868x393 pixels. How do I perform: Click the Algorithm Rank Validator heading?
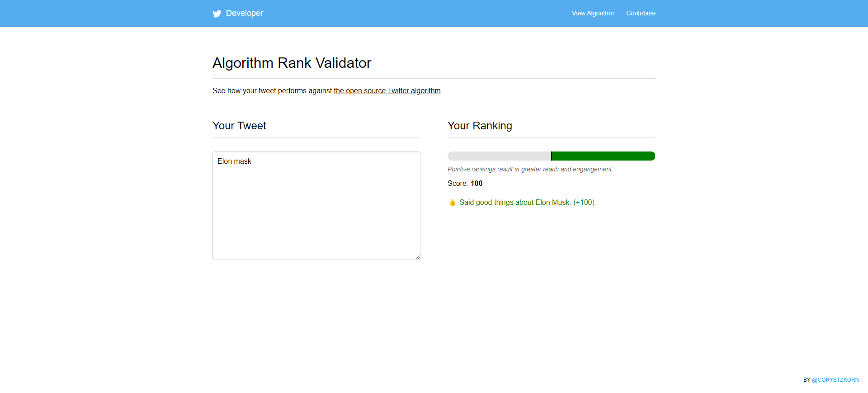click(292, 63)
